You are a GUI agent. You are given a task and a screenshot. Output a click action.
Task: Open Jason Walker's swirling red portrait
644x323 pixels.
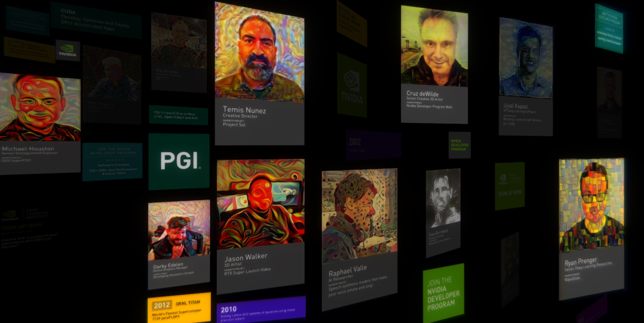click(261, 204)
